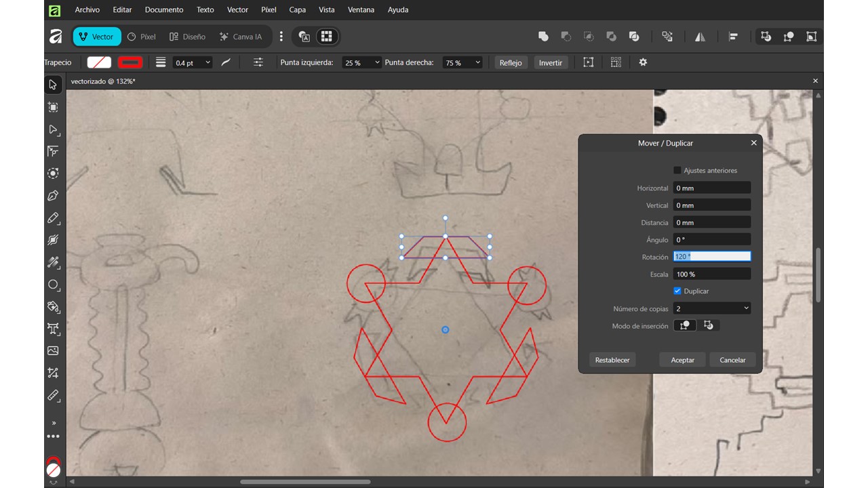Screen dimensions: 868x488
Task: Open more tools ellipsis in left toolbar
Action: tap(53, 436)
